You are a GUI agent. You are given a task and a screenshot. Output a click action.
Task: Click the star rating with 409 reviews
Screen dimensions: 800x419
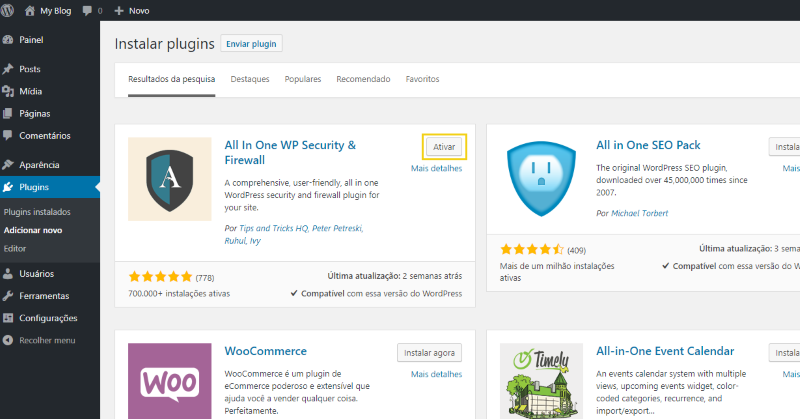coord(532,250)
